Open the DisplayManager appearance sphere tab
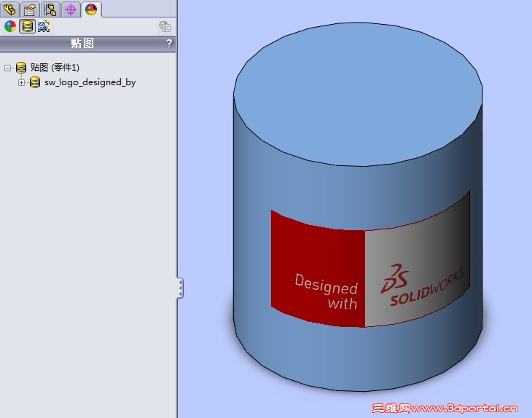Image resolution: width=532 pixels, height=418 pixels. [91, 9]
